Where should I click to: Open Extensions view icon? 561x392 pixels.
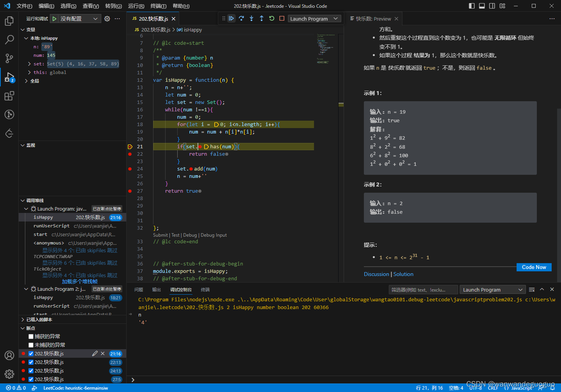(9, 96)
